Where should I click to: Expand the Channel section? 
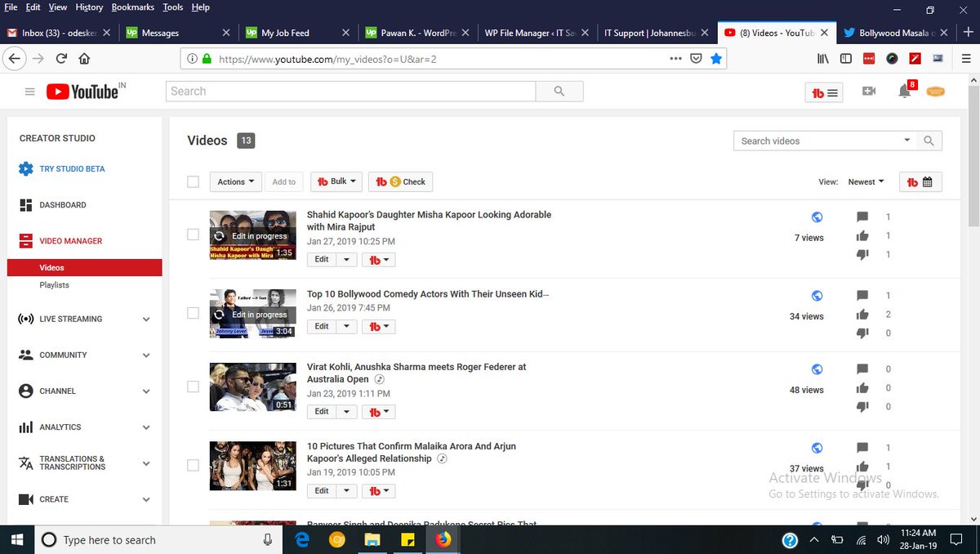(x=146, y=391)
